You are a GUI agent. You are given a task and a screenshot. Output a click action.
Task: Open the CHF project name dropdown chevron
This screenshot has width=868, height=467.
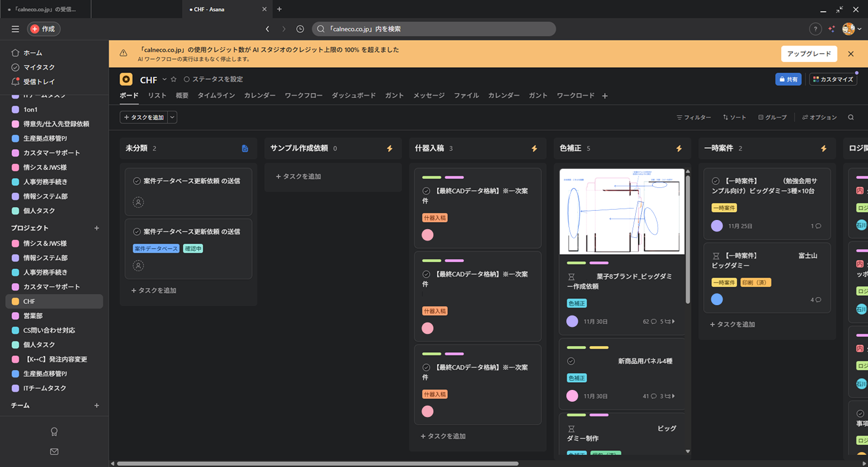(164, 79)
